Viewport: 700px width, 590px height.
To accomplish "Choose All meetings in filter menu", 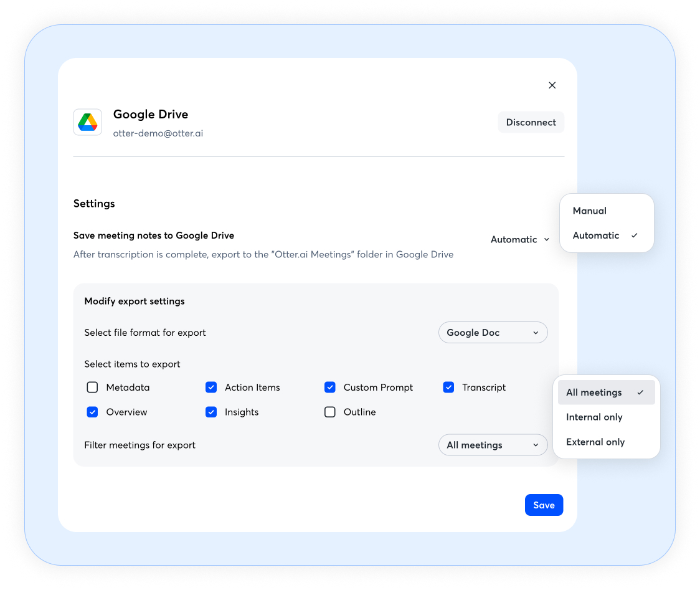I will click(x=606, y=392).
